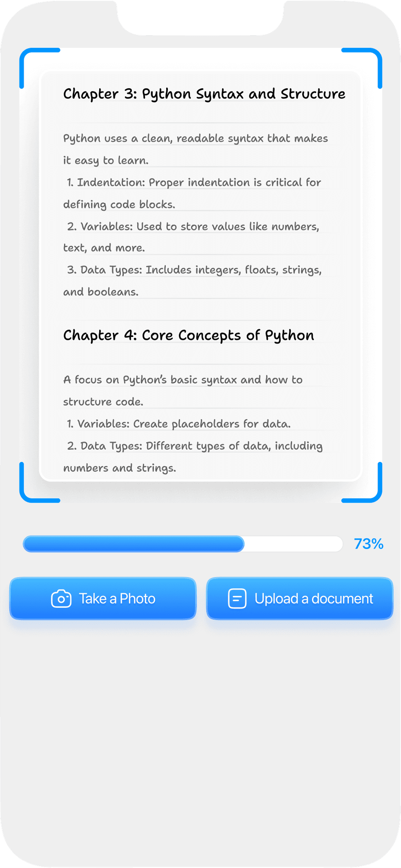Click the top-left blue scan frame corner
401x868 pixels.
40,68
